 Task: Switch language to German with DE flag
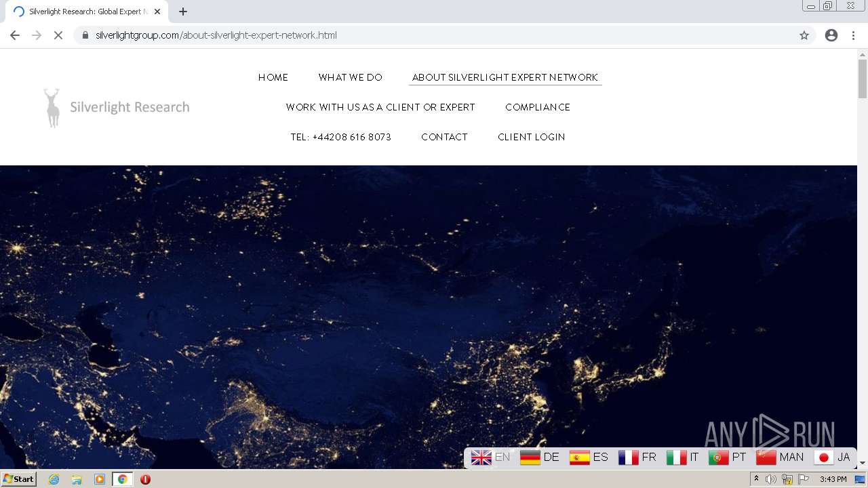click(540, 457)
